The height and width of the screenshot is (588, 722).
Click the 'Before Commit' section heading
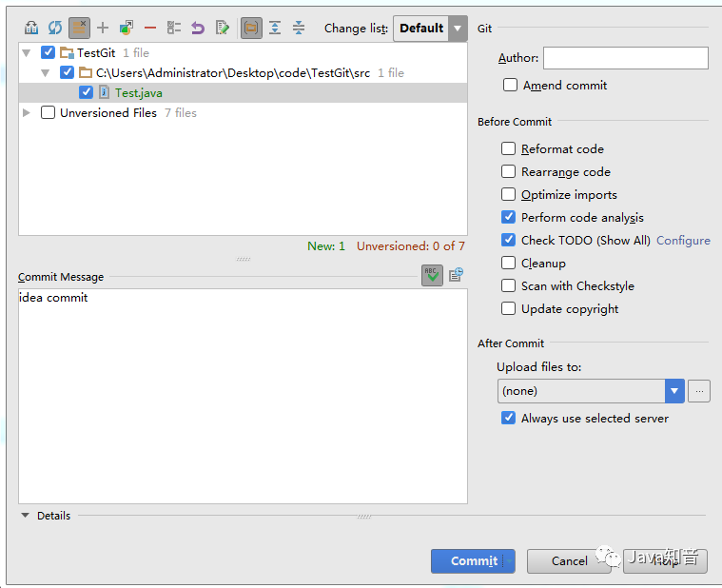pyautogui.click(x=515, y=122)
